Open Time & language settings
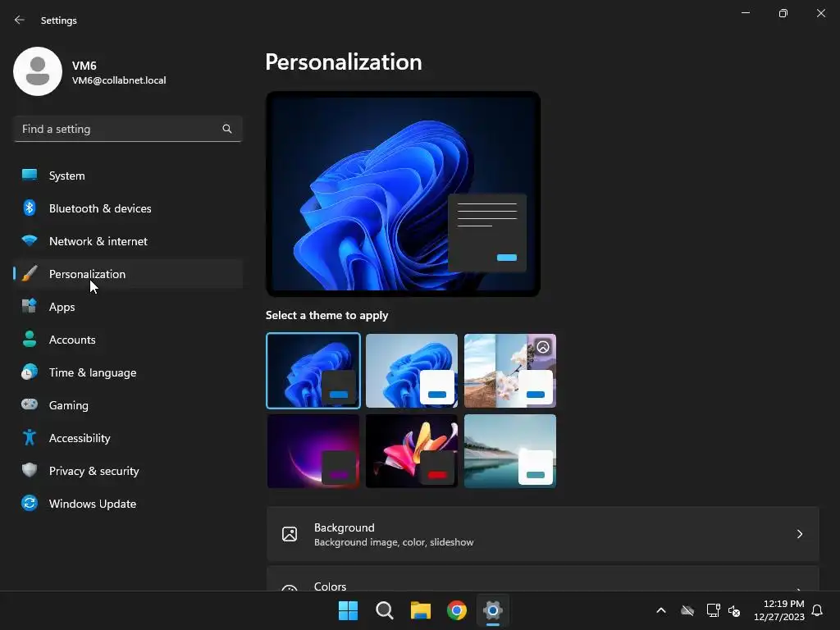This screenshot has width=840, height=630. point(128,372)
